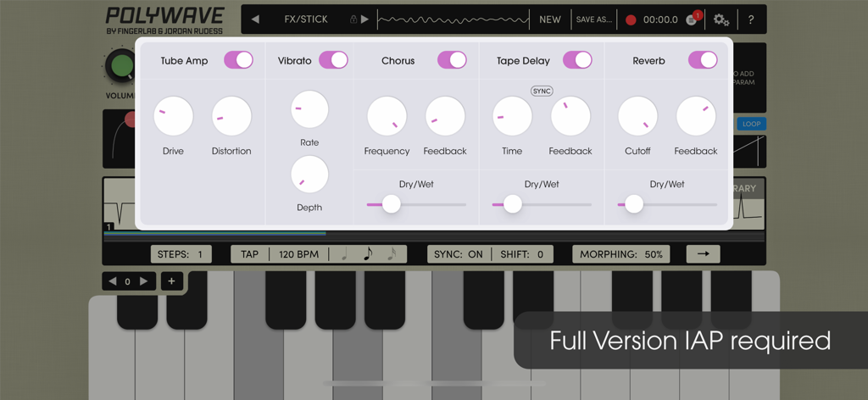Image resolution: width=868 pixels, height=400 pixels.
Task: Go to next preset with right arrow
Action: point(364,19)
